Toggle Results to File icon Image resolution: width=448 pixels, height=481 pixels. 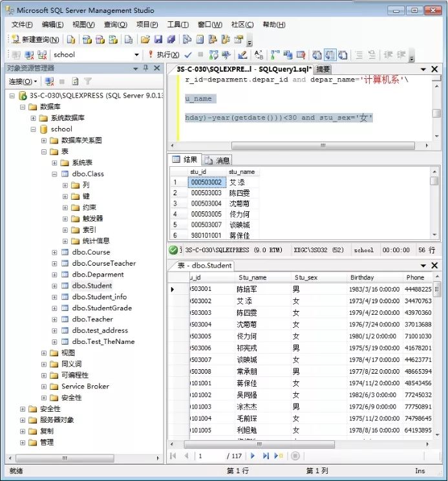coord(343,55)
